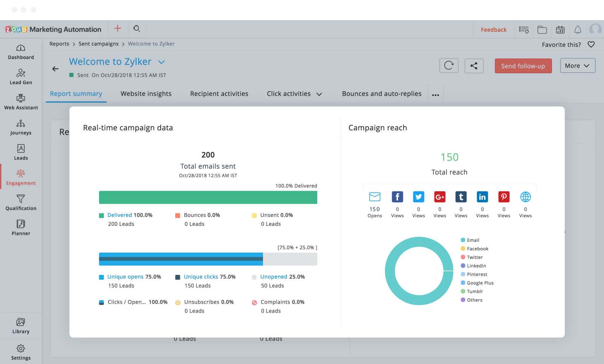The width and height of the screenshot is (604, 364).
Task: Click the green 100% Delivered progress bar
Action: click(x=208, y=197)
